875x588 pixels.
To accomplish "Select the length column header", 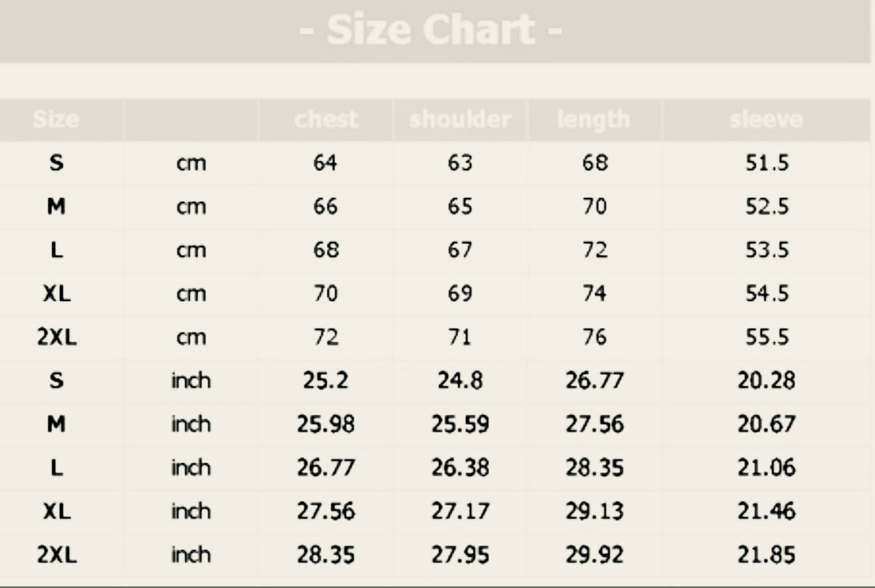I will coord(594,120).
